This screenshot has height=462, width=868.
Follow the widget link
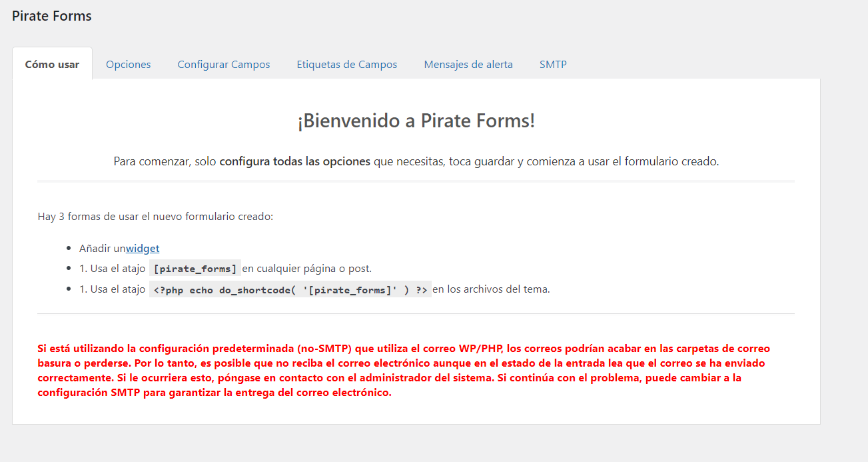point(143,249)
